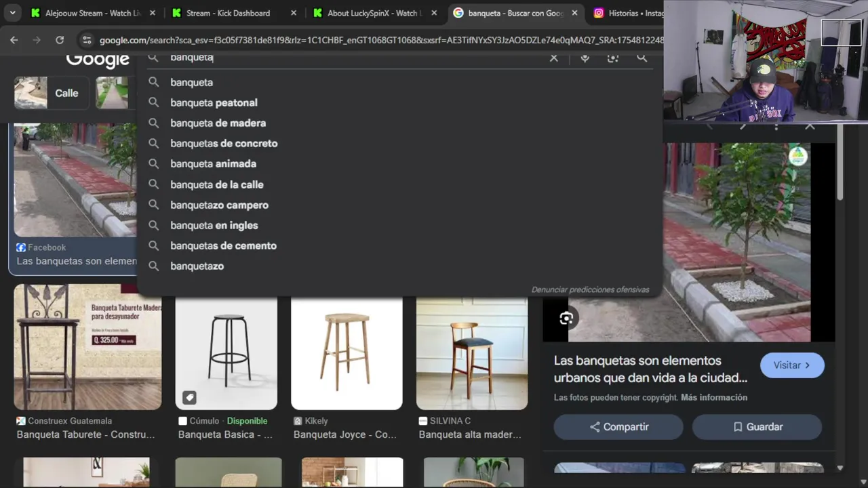The width and height of the screenshot is (868, 488).
Task: Click 'Banqueta Joyce' result title
Action: coord(345,434)
